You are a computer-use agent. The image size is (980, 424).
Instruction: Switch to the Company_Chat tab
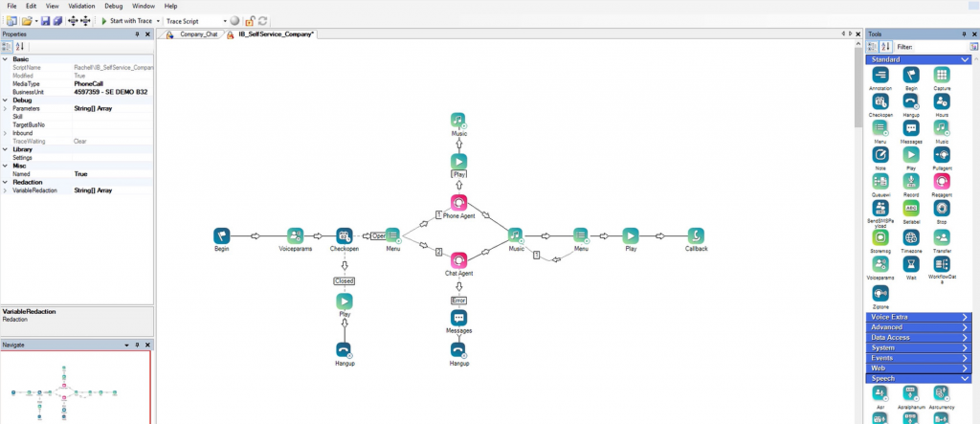198,34
